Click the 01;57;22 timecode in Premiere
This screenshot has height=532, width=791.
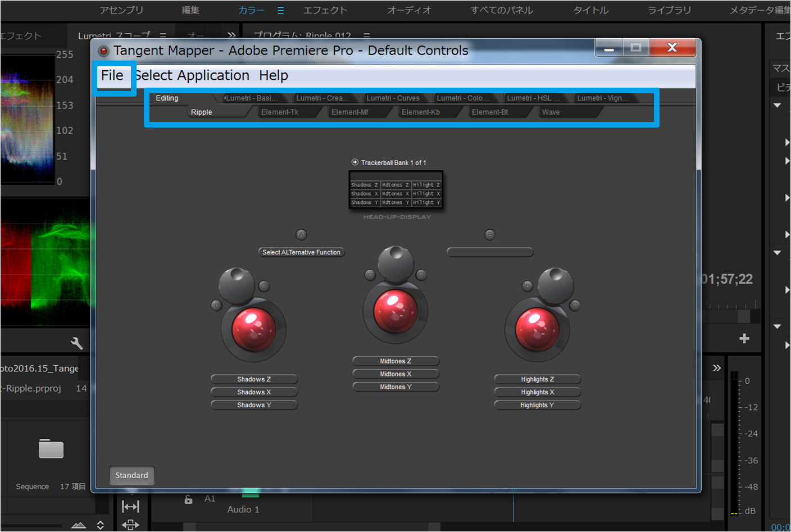(x=727, y=279)
